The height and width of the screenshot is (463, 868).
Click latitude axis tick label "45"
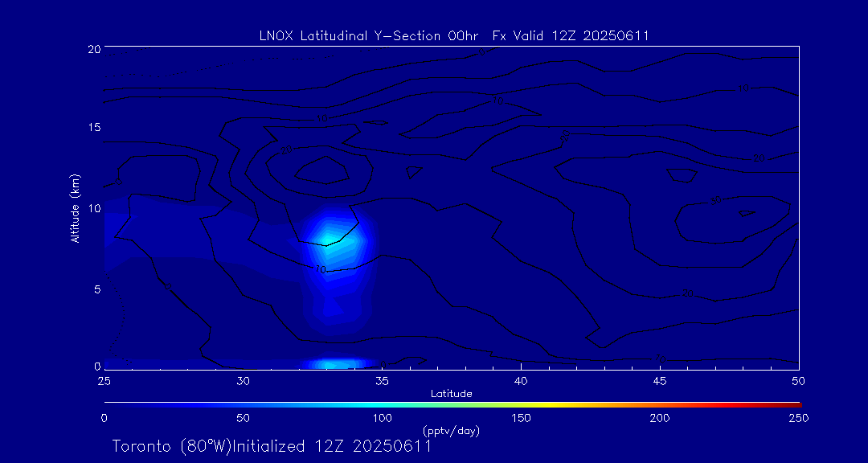coord(660,381)
